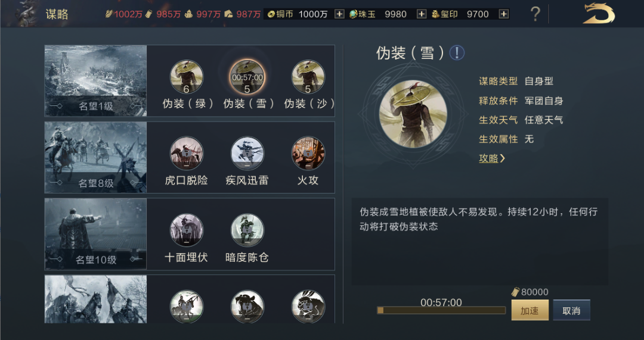The width and height of the screenshot is (644, 340).
Task: Add more 铜币 with the plus button
Action: (339, 14)
